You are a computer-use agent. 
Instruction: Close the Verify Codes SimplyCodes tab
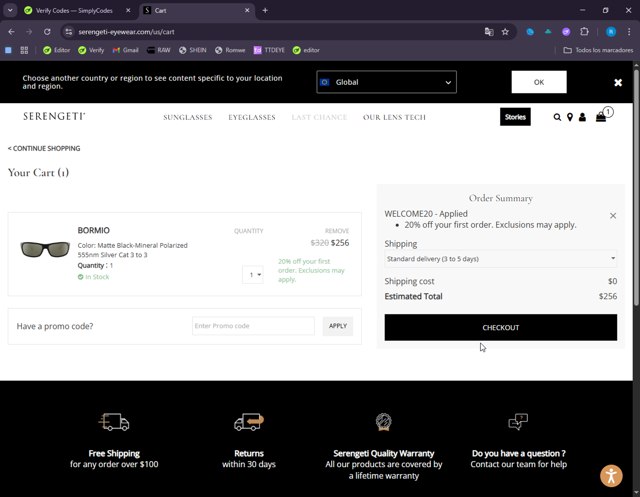click(x=128, y=11)
